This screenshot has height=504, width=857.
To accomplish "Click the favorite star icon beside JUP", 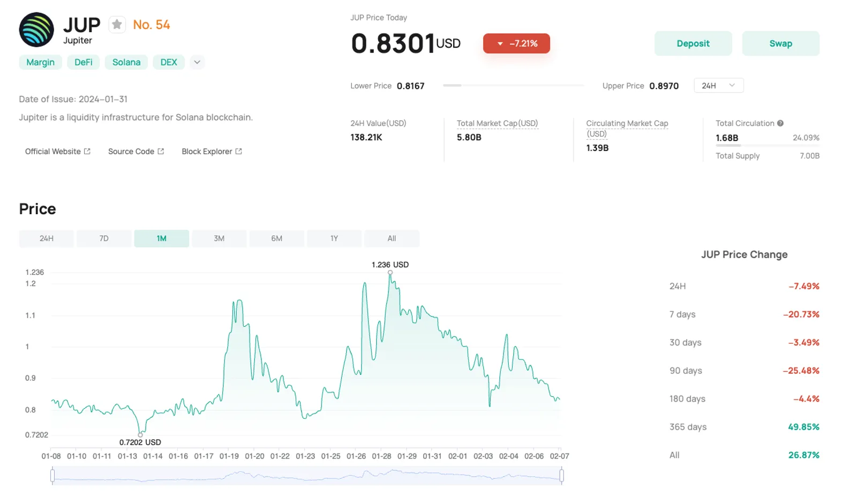I will pos(117,25).
